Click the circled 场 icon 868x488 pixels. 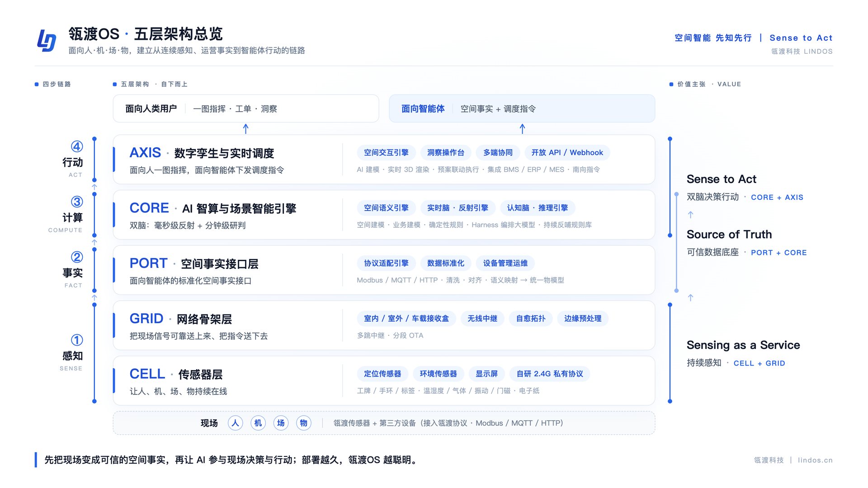pyautogui.click(x=281, y=423)
